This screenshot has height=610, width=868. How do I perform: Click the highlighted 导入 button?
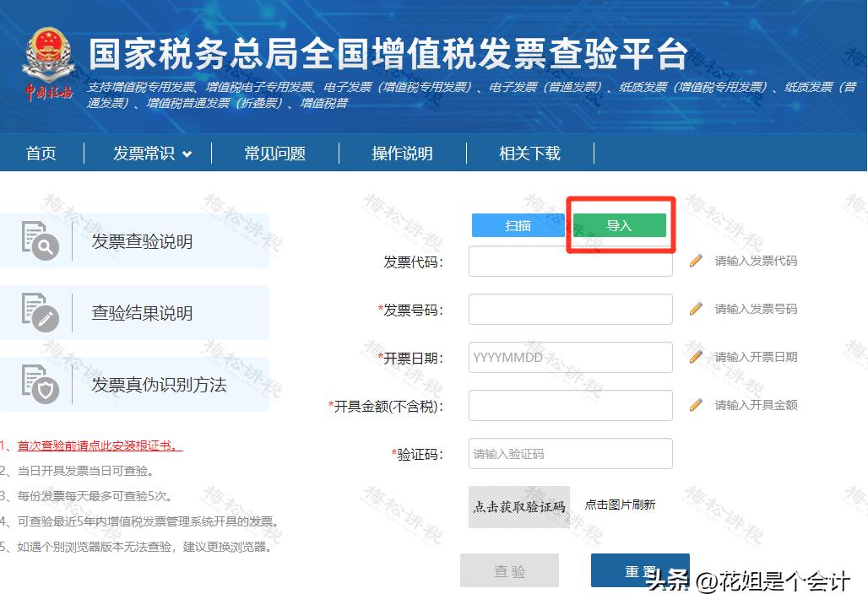tap(620, 225)
